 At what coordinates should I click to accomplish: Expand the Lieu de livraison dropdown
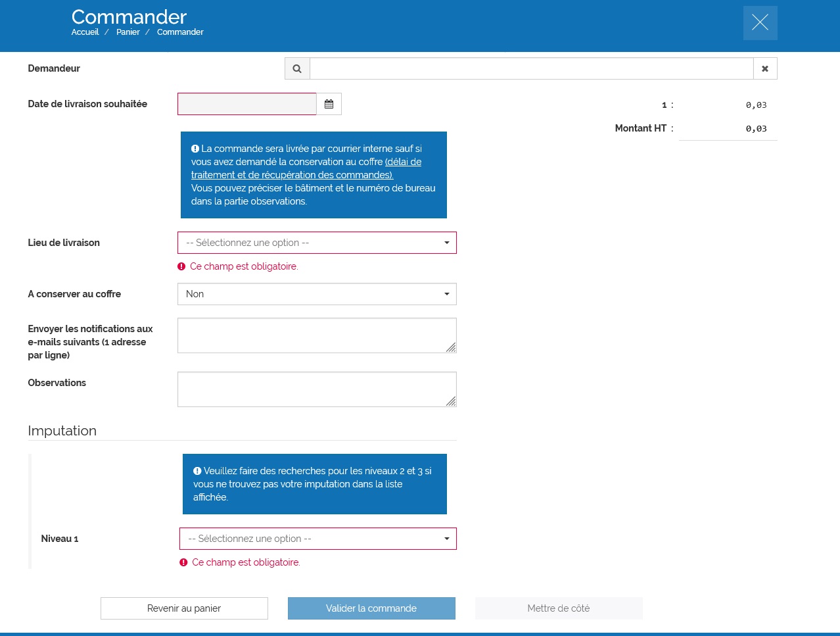(x=317, y=243)
